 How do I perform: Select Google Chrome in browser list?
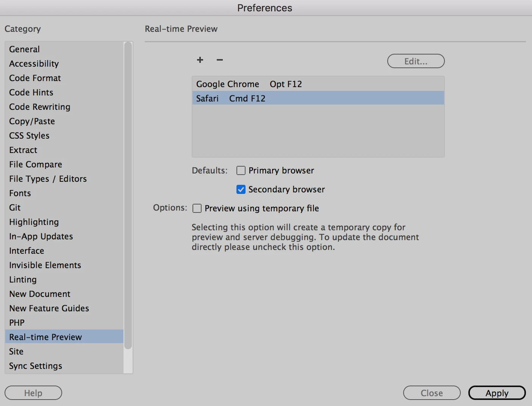coord(228,84)
